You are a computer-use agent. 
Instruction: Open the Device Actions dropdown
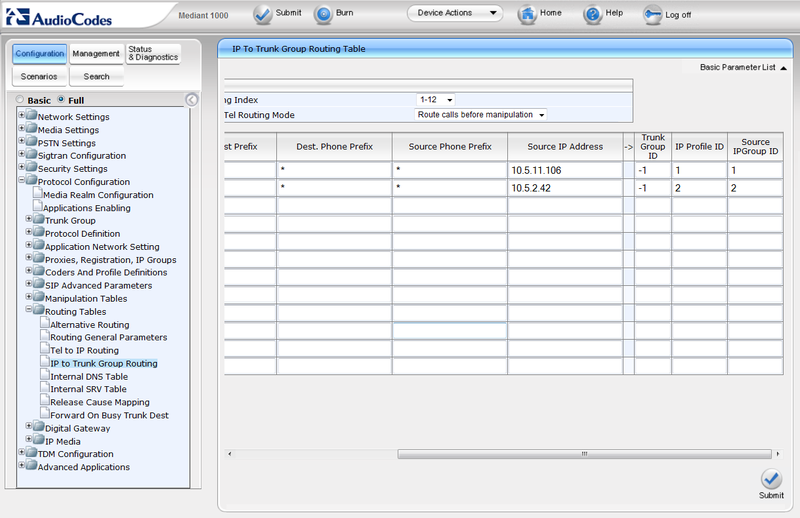[x=454, y=14]
